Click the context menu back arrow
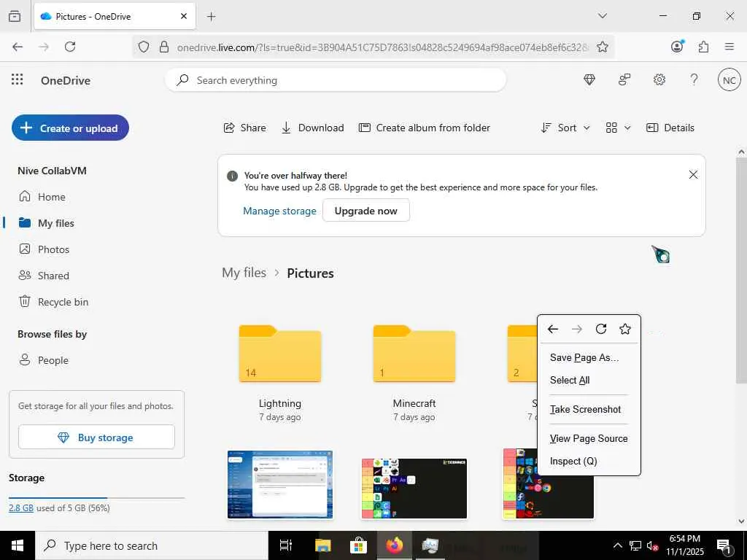The image size is (747, 560). click(553, 329)
